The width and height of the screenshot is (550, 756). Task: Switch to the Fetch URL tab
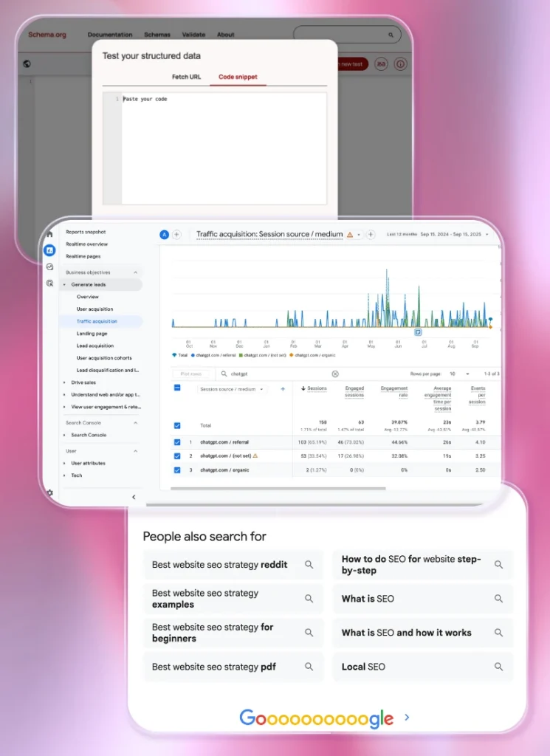(186, 77)
